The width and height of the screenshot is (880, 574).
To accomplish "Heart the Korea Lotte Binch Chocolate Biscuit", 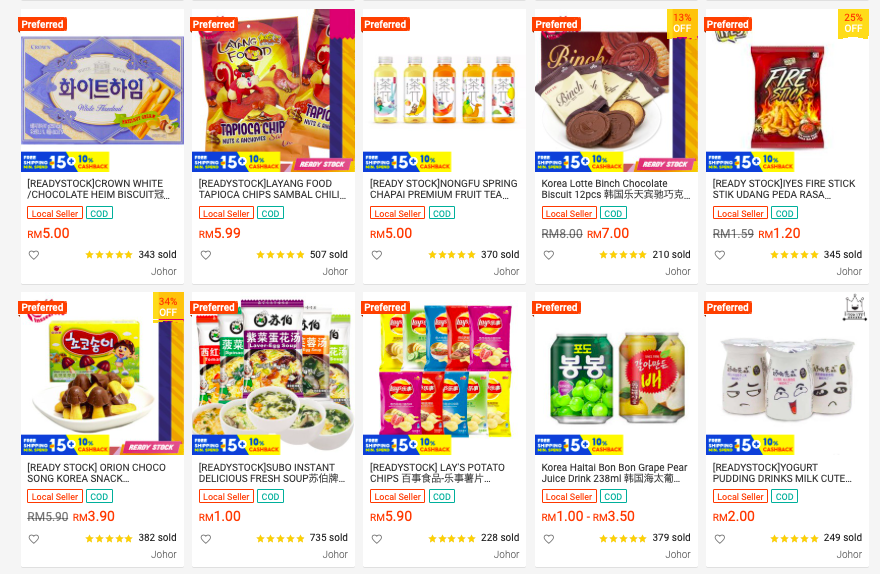I will point(549,255).
